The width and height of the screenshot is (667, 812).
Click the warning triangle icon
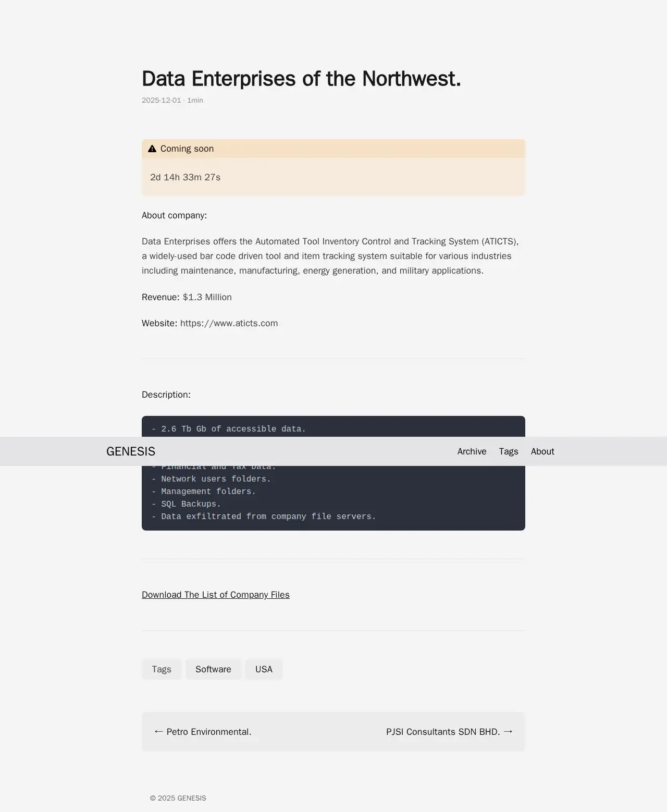[152, 149]
